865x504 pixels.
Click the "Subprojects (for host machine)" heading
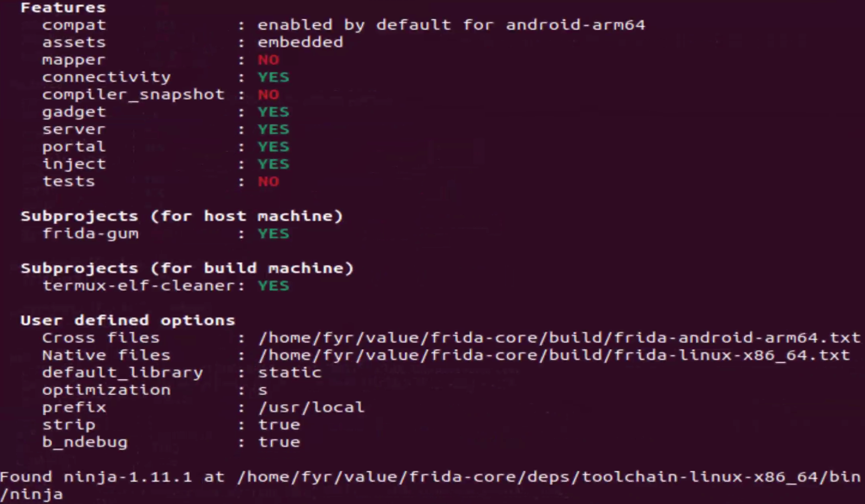[x=181, y=216]
